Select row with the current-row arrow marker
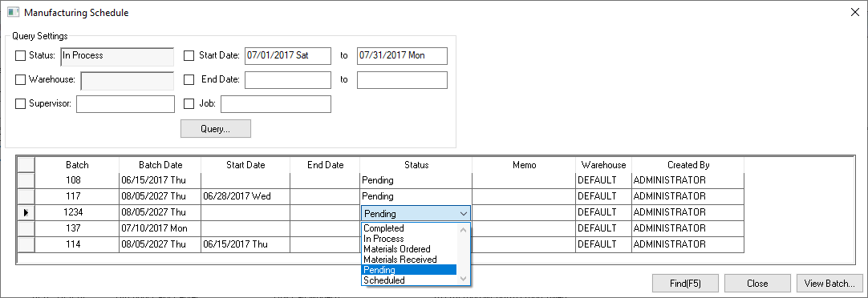868x298 pixels. 26,212
